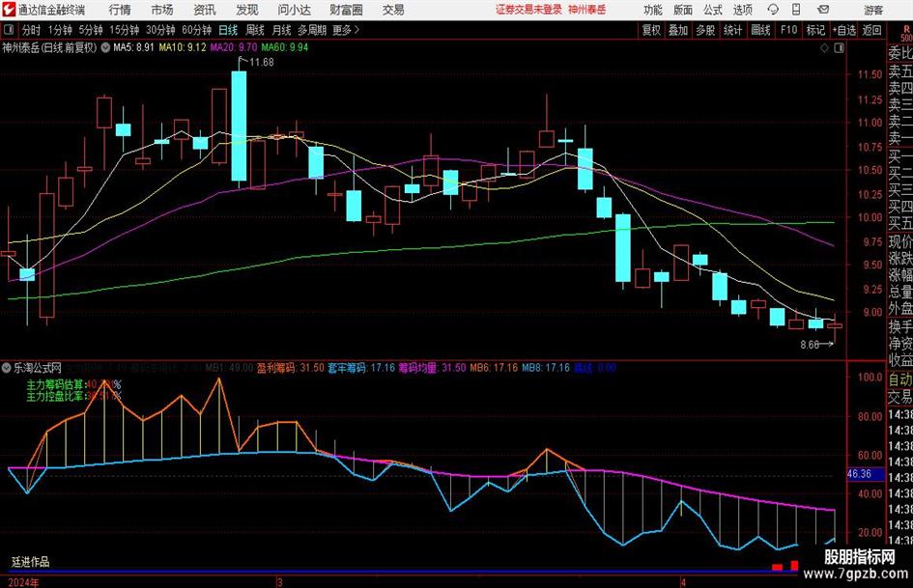Switch to 15分钟 period tab

click(x=124, y=30)
